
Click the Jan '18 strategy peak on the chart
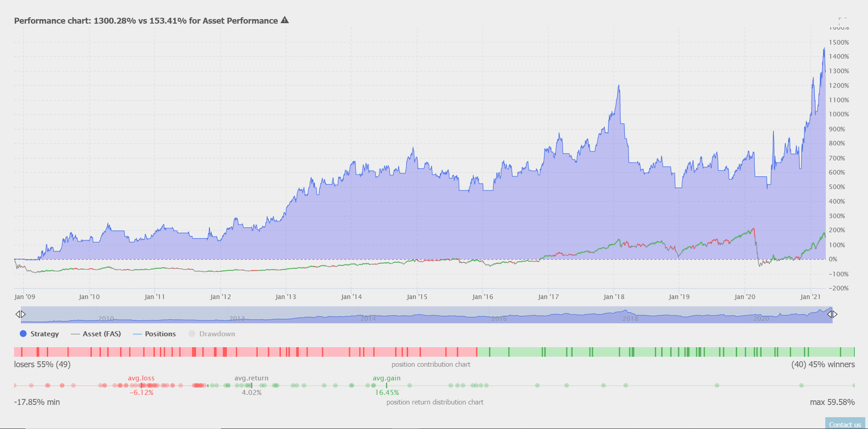click(619, 85)
